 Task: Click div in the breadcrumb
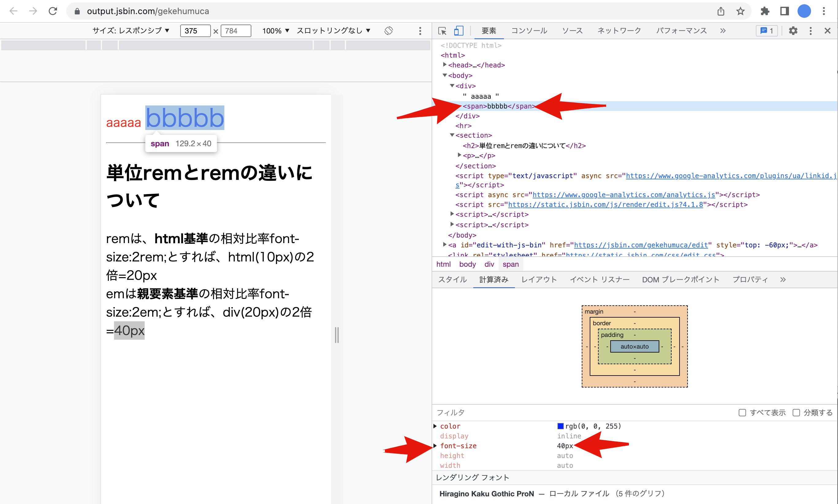(x=489, y=264)
